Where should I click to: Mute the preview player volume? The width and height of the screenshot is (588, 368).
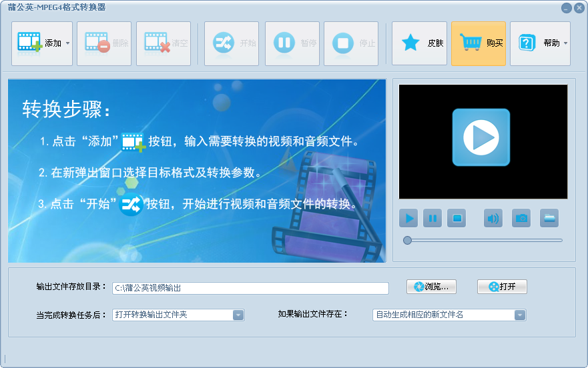[493, 218]
